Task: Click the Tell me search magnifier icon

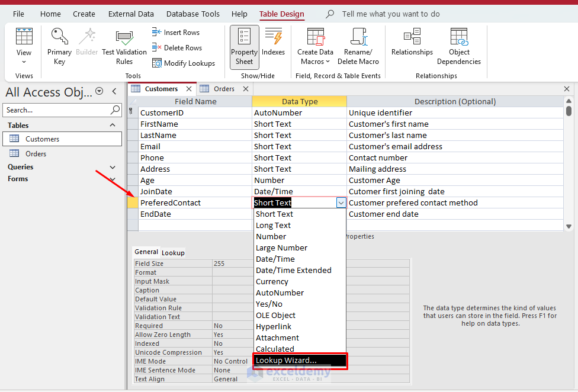Action: click(330, 14)
